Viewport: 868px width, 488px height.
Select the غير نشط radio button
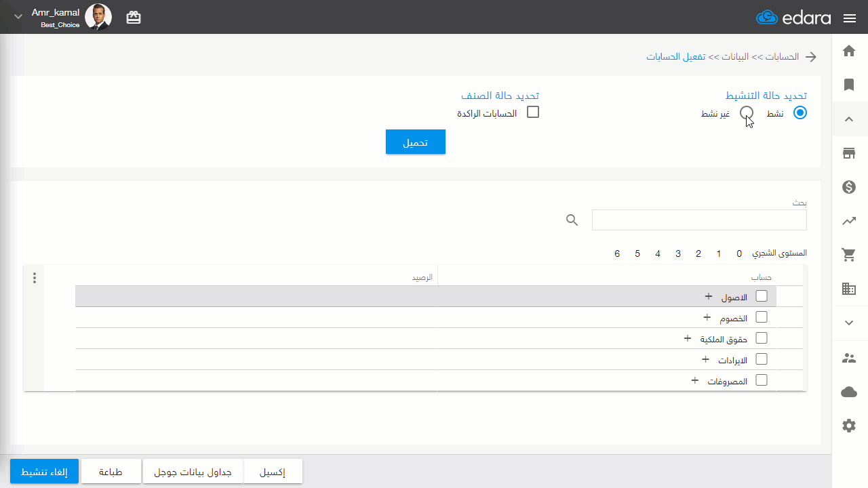[x=747, y=113]
